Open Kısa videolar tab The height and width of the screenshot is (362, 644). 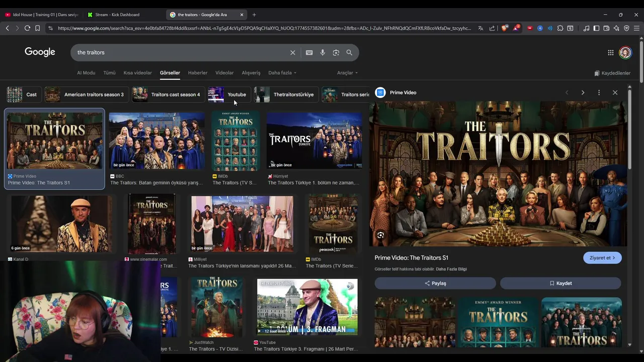(x=137, y=73)
